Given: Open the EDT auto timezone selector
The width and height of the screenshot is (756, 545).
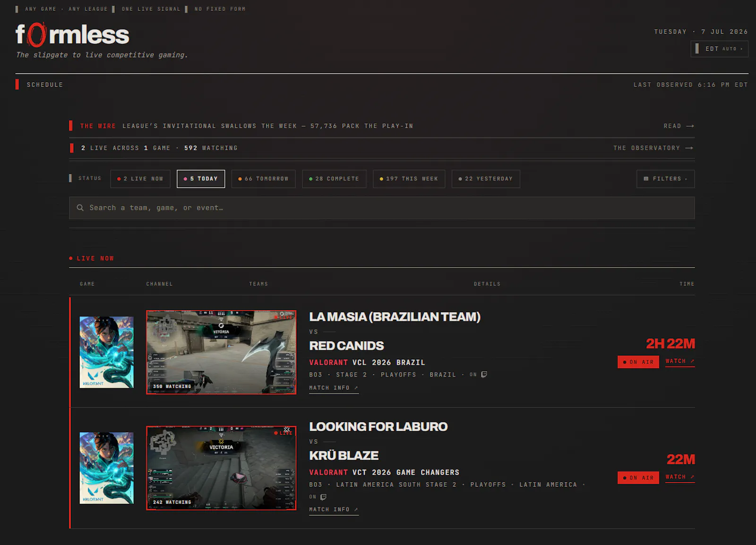Looking at the screenshot, I should [x=719, y=49].
